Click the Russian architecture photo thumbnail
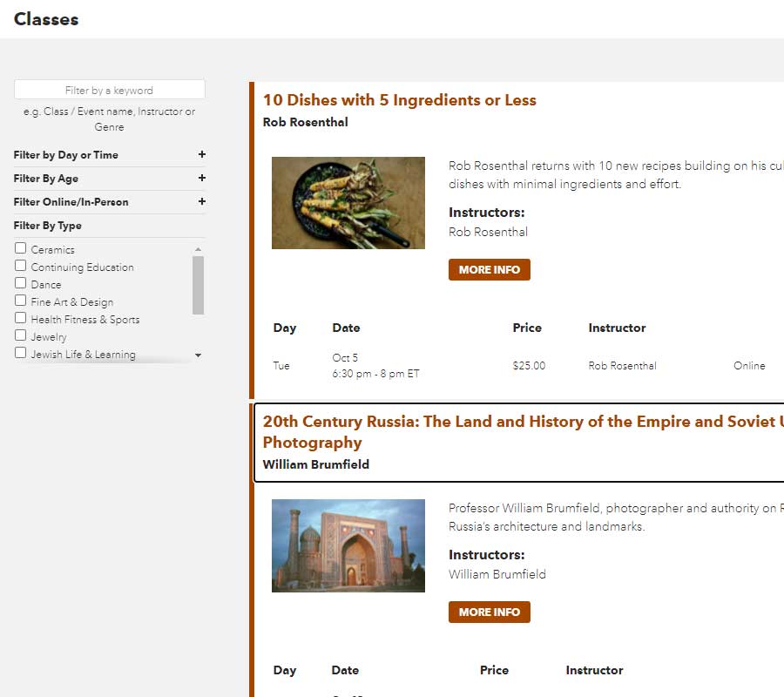The width and height of the screenshot is (784, 697). point(348,546)
